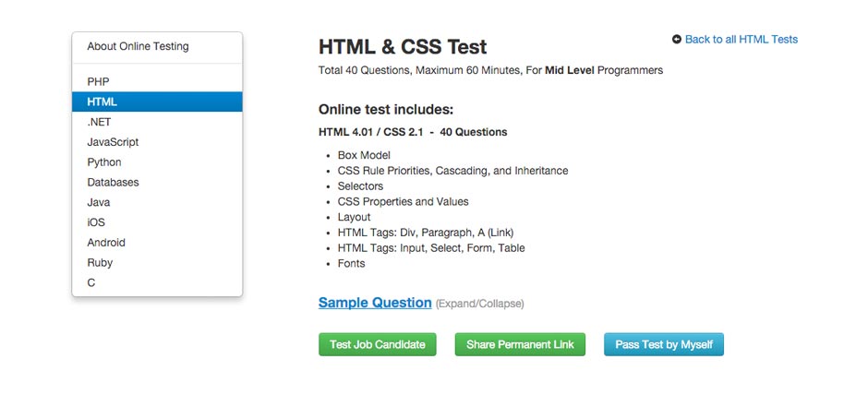The height and width of the screenshot is (395, 868).
Task: Open the Android tests entry
Action: click(x=106, y=243)
